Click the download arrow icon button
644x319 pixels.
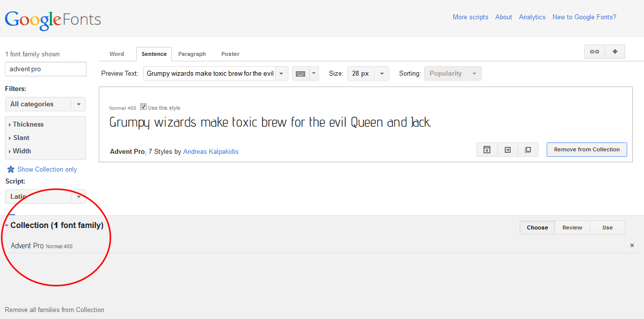[615, 52]
